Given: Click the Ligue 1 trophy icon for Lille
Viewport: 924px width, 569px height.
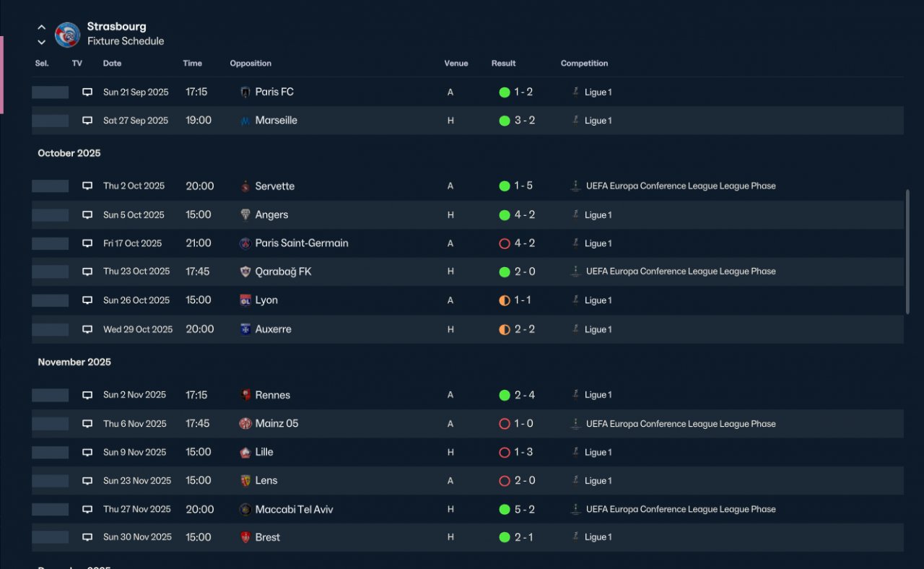Looking at the screenshot, I should click(x=575, y=452).
